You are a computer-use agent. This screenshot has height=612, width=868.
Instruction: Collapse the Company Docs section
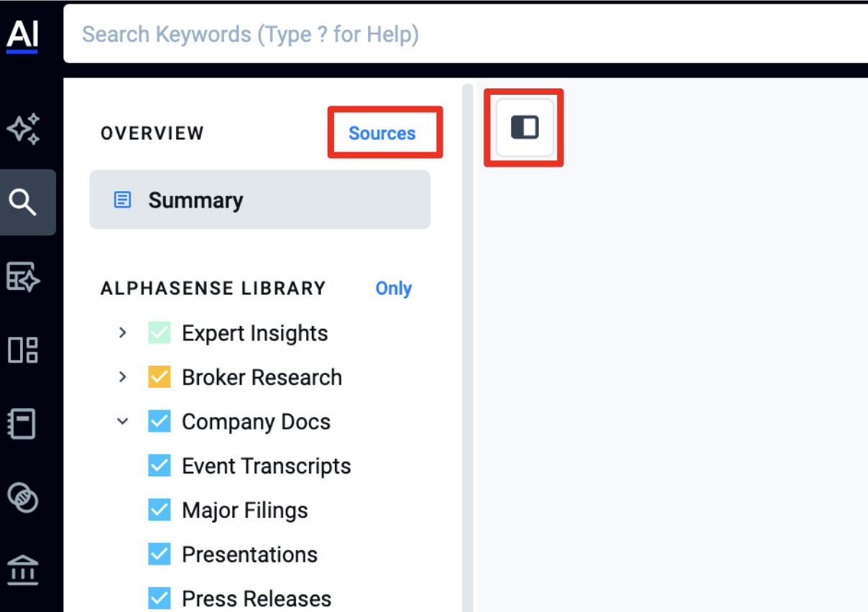tap(123, 422)
